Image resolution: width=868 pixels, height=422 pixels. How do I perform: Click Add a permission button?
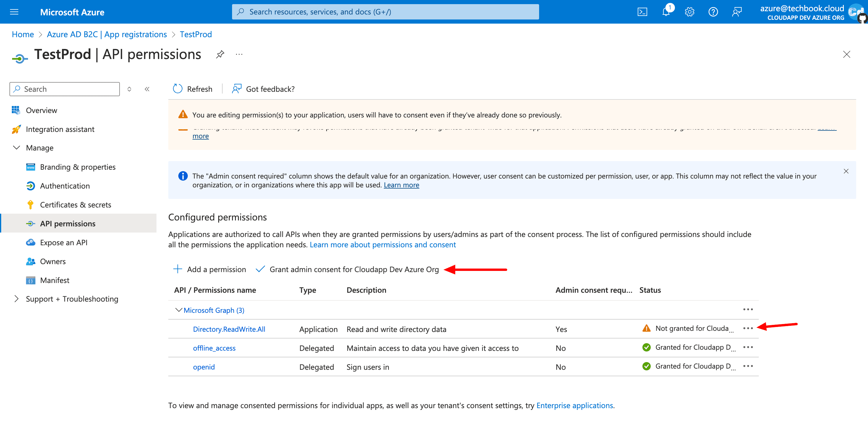pyautogui.click(x=210, y=269)
